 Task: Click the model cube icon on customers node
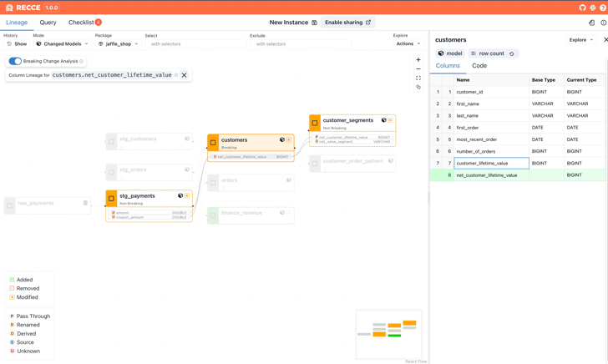tap(282, 139)
